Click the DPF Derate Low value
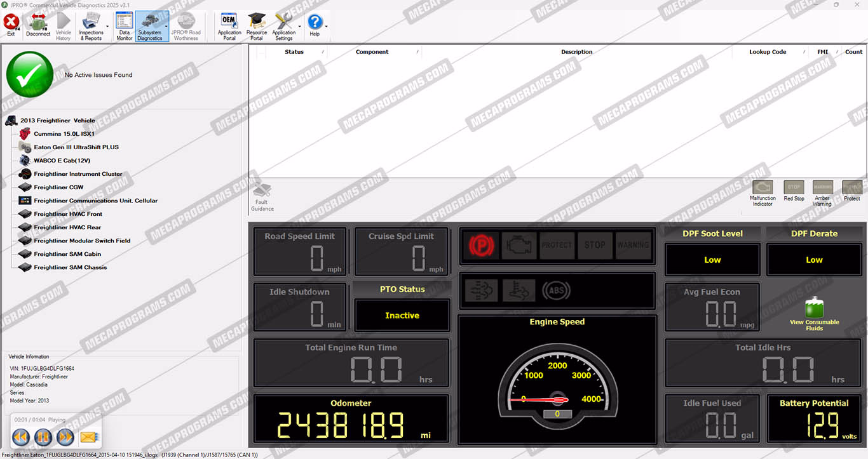 pos(814,260)
